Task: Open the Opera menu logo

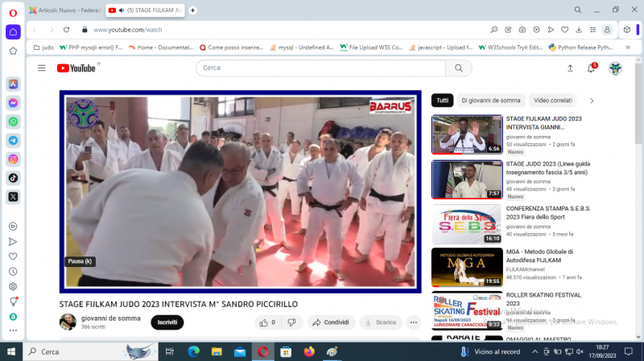Action: pos(13,13)
